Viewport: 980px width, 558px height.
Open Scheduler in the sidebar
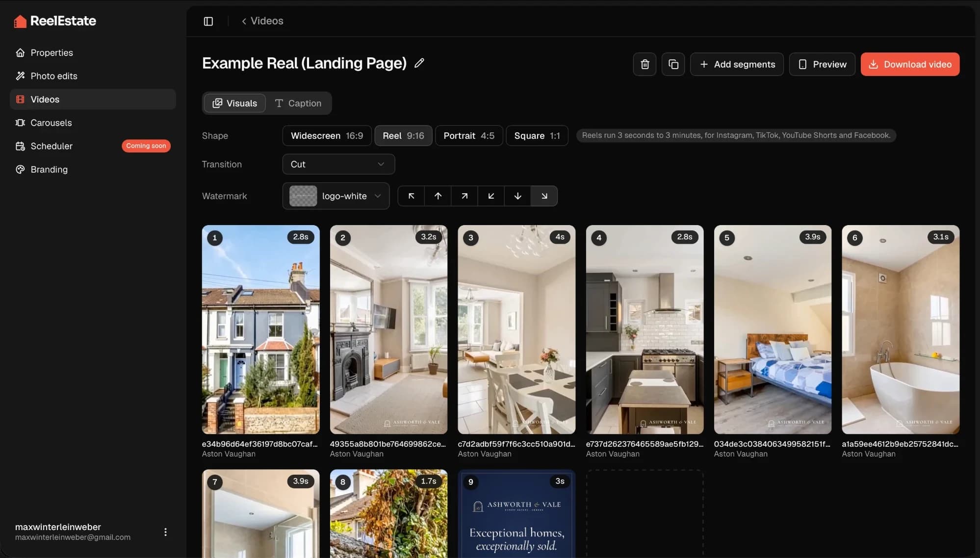pyautogui.click(x=93, y=146)
